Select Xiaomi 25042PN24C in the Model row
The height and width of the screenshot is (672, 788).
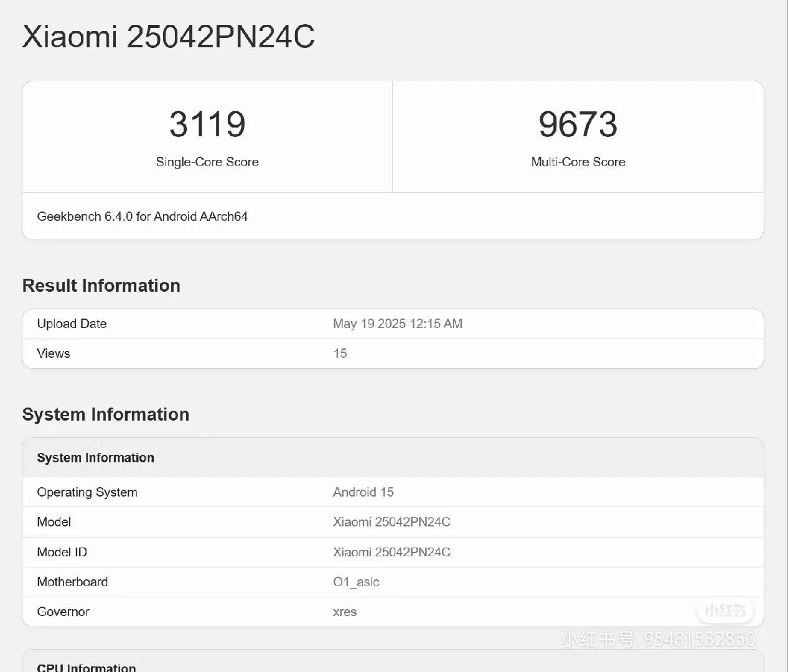392,522
